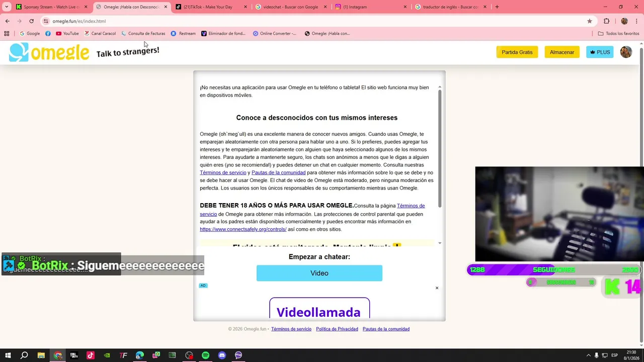Open the PLUS crown button
This screenshot has height=362, width=644.
point(600,52)
